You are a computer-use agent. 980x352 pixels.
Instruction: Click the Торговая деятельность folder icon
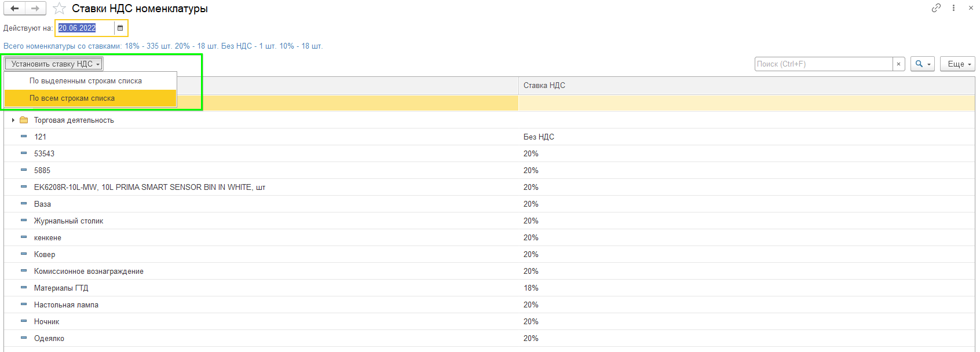(24, 120)
